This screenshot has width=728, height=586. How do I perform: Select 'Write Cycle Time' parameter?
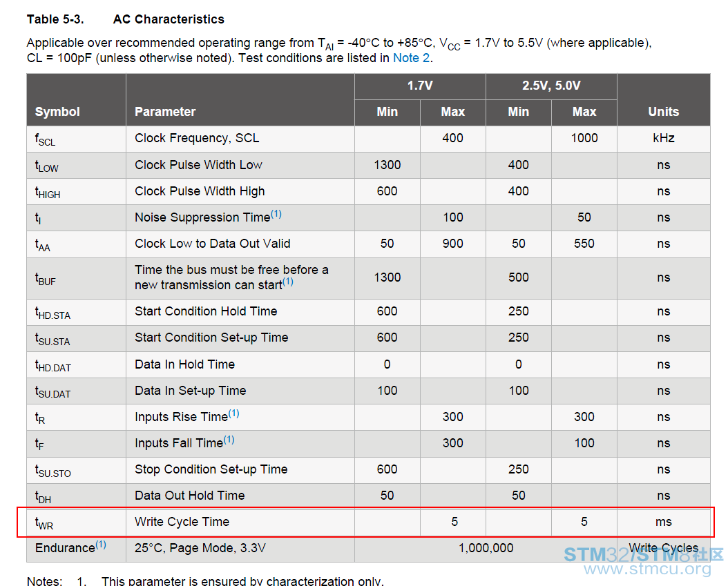[x=182, y=522]
